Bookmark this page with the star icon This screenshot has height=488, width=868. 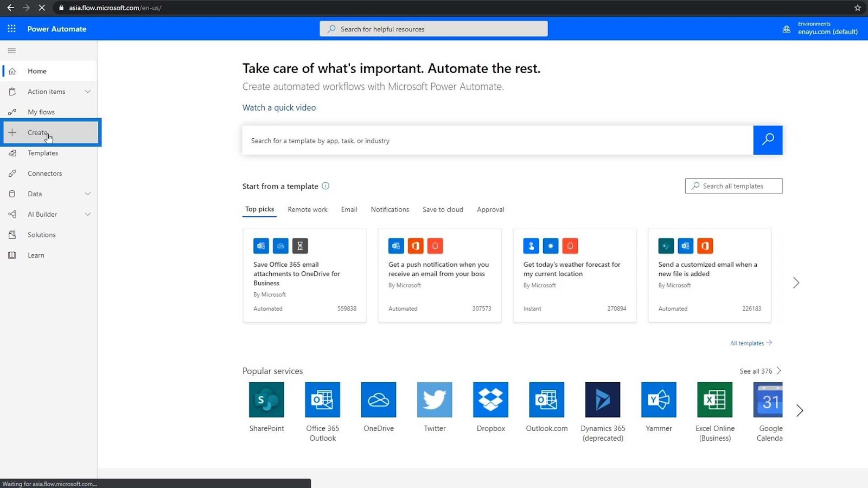coord(858,8)
